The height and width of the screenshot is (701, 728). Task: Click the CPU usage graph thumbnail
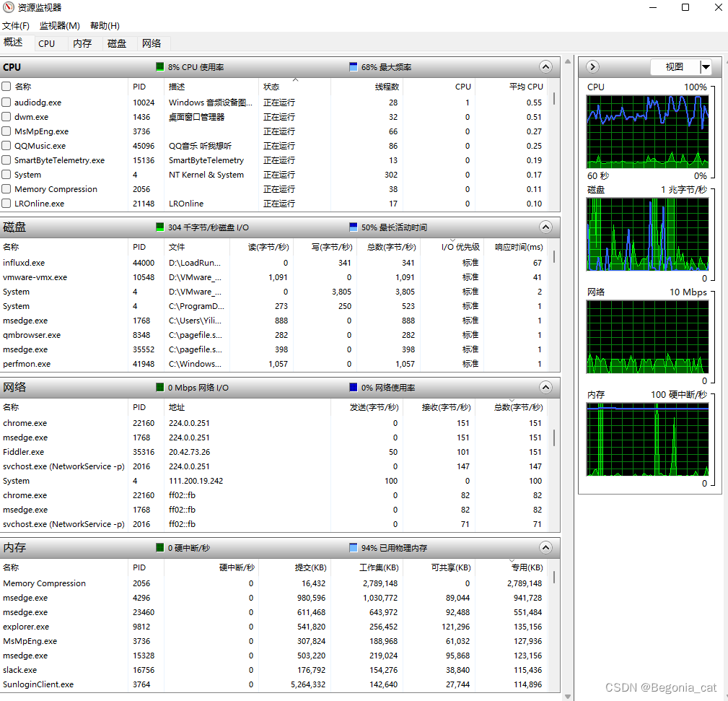tap(647, 131)
